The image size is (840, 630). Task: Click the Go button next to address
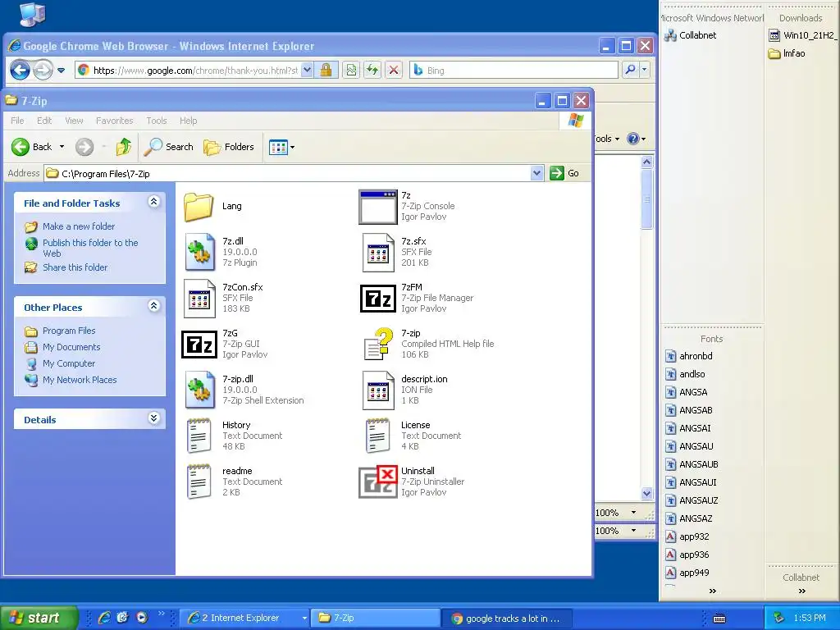click(564, 173)
